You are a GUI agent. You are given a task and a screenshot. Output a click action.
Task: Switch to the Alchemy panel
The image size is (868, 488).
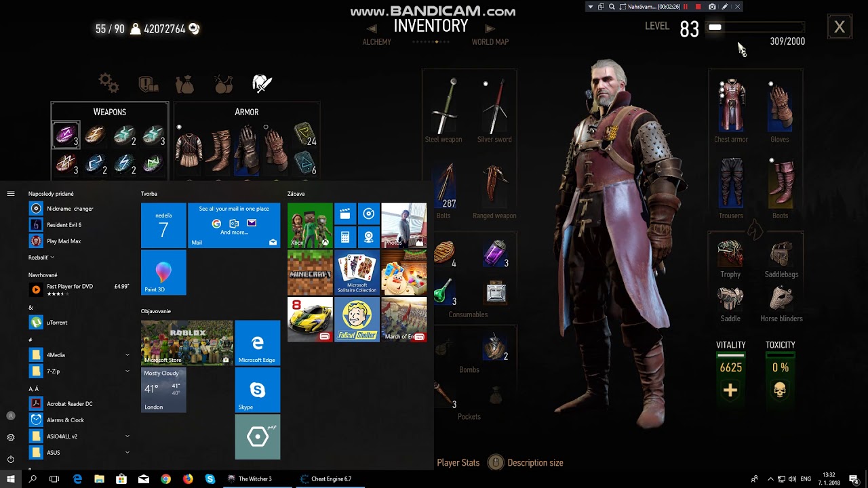click(376, 42)
